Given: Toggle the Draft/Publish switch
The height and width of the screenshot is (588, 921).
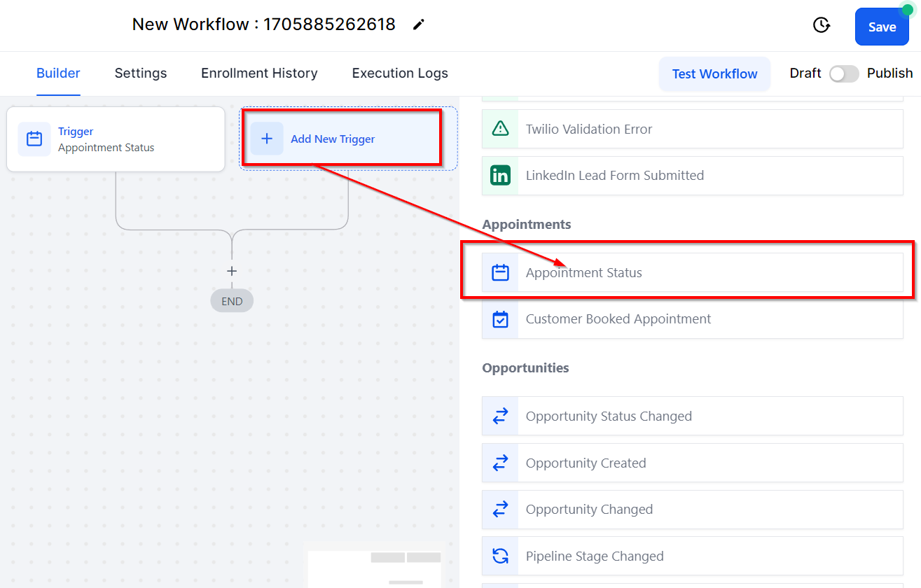Looking at the screenshot, I should coord(844,73).
